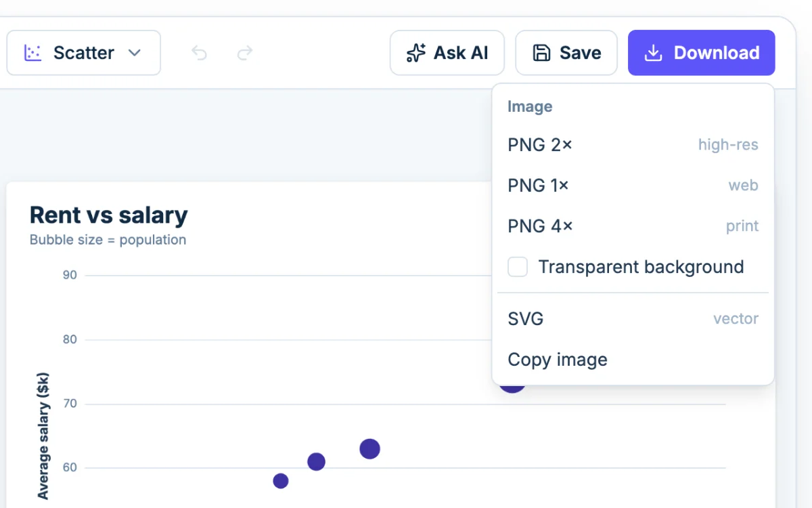812x508 pixels.
Task: Click the redo arrow icon
Action: (245, 53)
